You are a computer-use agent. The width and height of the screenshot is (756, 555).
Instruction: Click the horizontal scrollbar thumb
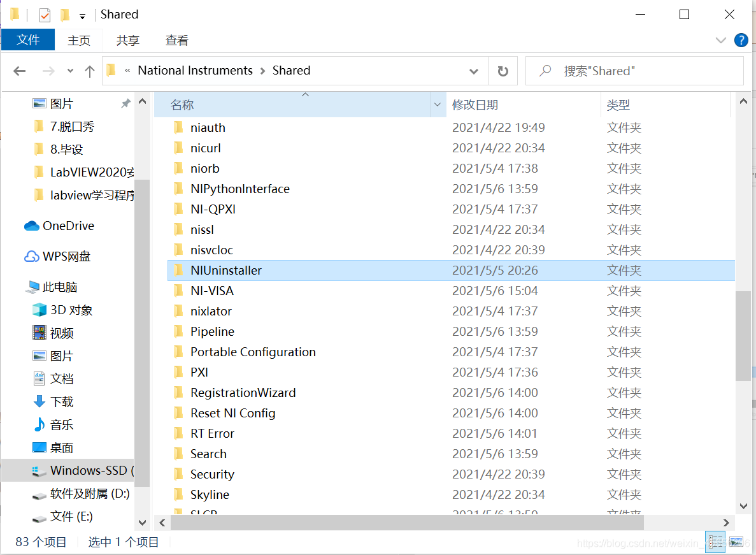(x=407, y=523)
